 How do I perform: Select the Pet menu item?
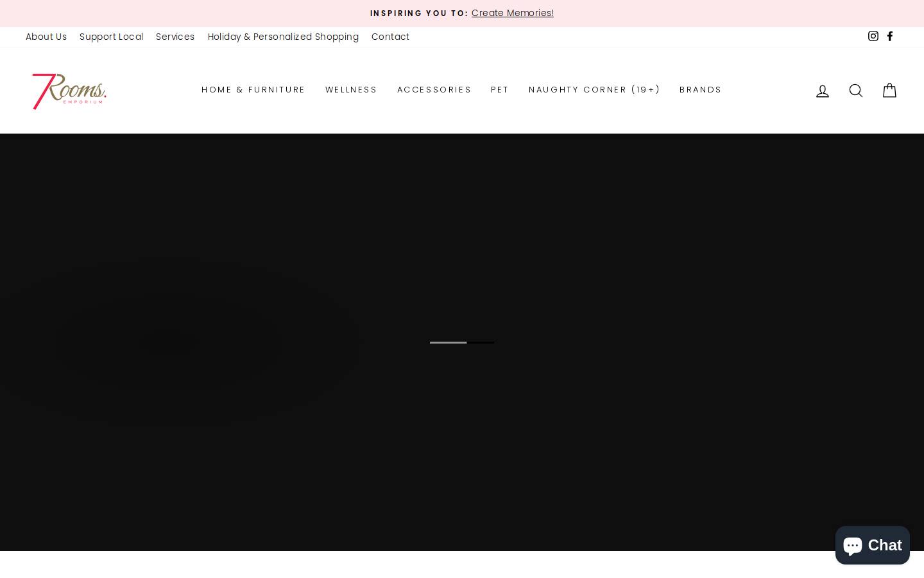coord(500,90)
